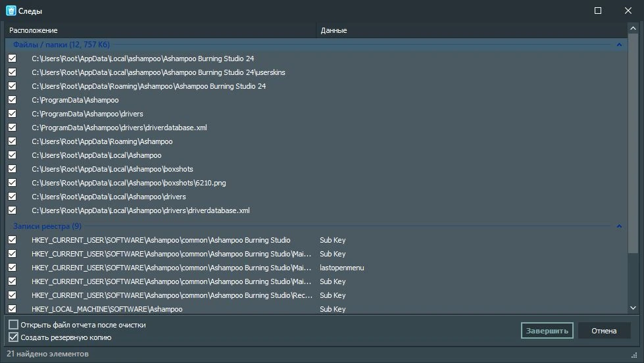Click Отмена button

click(604, 331)
